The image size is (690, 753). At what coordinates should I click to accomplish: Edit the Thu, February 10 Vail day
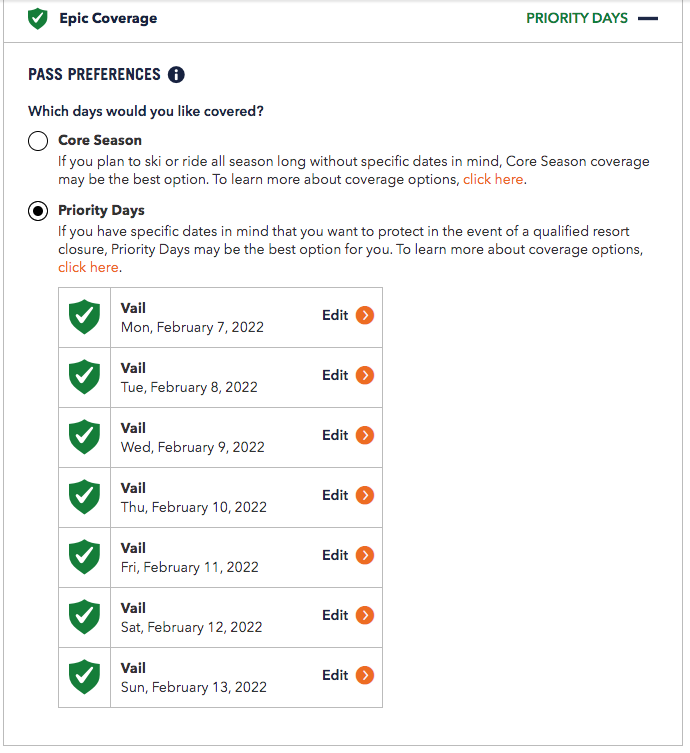(335, 496)
